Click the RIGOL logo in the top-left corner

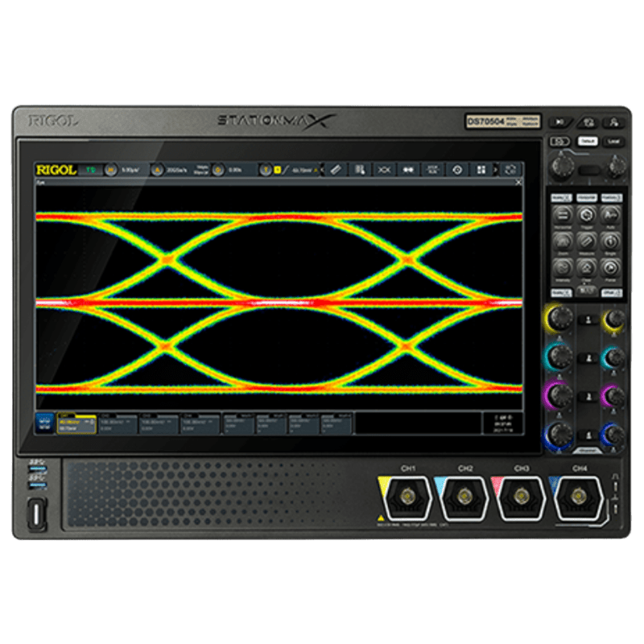coord(56,170)
